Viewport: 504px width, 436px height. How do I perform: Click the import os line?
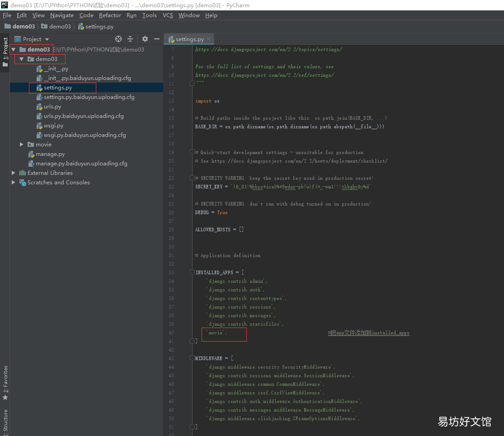(x=207, y=101)
